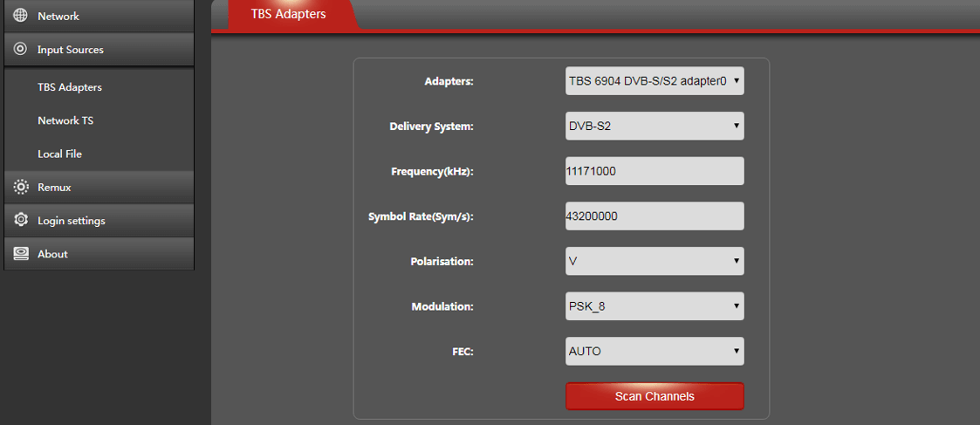Open the Polarisation dropdown showing V
Image resolution: width=980 pixels, height=425 pixels.
(x=654, y=261)
